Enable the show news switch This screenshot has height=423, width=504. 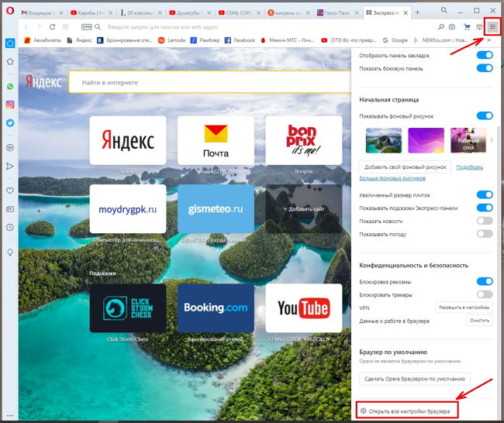tap(485, 221)
